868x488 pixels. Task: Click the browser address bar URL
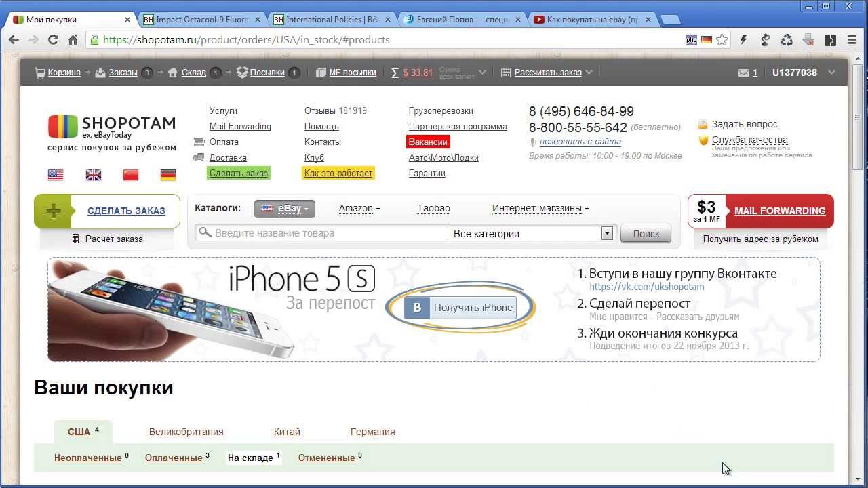pos(246,40)
